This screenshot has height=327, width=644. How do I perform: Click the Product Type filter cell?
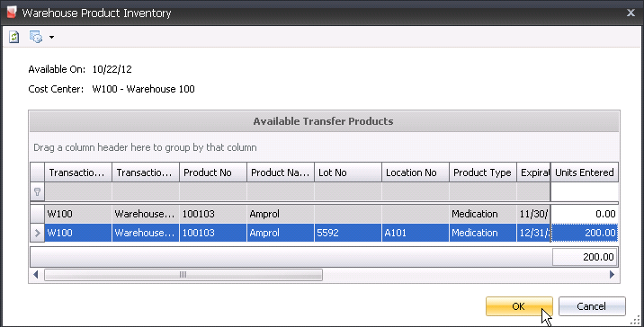point(483,191)
